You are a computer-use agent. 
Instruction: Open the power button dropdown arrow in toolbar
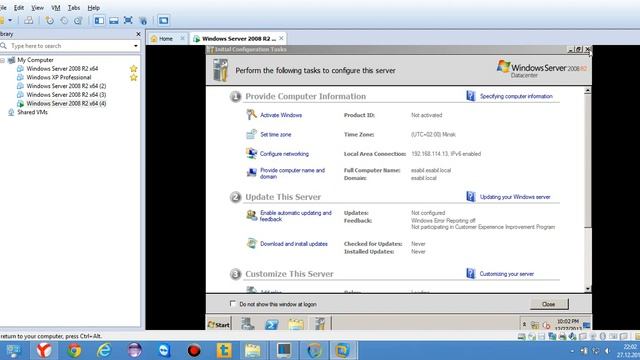(x=10, y=20)
